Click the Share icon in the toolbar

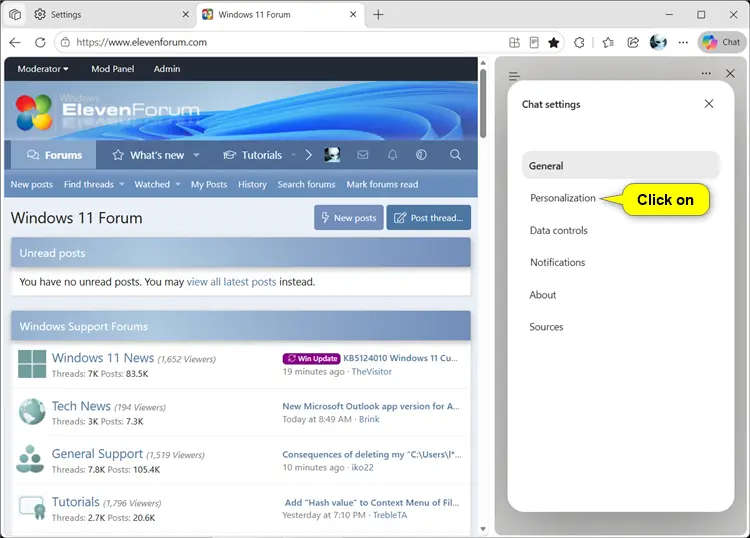point(633,43)
